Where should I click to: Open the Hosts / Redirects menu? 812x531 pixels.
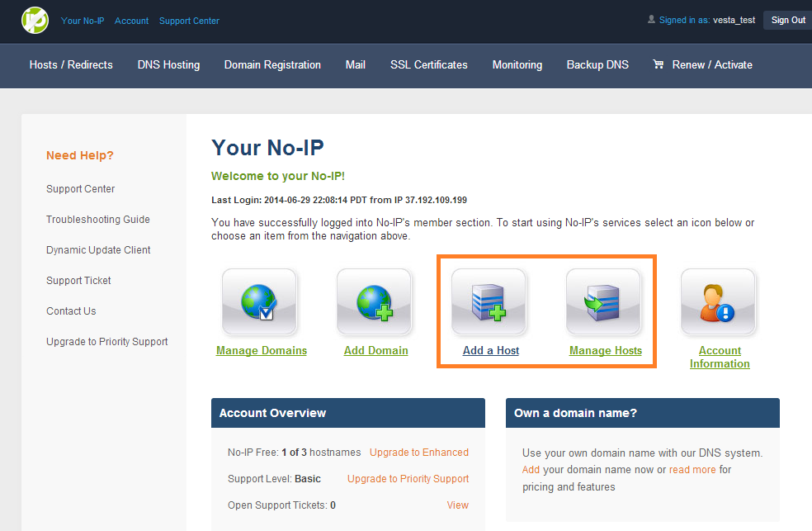click(71, 64)
